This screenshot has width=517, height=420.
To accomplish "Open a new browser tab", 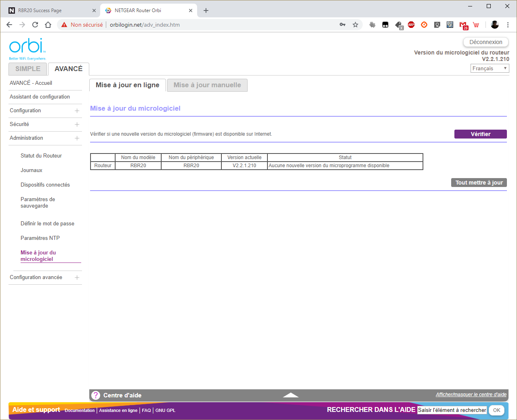I will [206, 10].
